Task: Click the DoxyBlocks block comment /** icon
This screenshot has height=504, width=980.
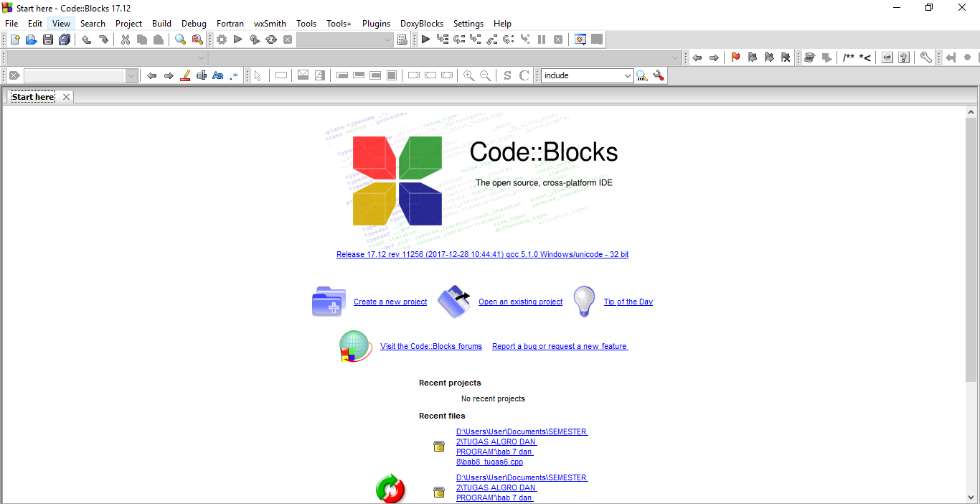Action: click(x=849, y=57)
